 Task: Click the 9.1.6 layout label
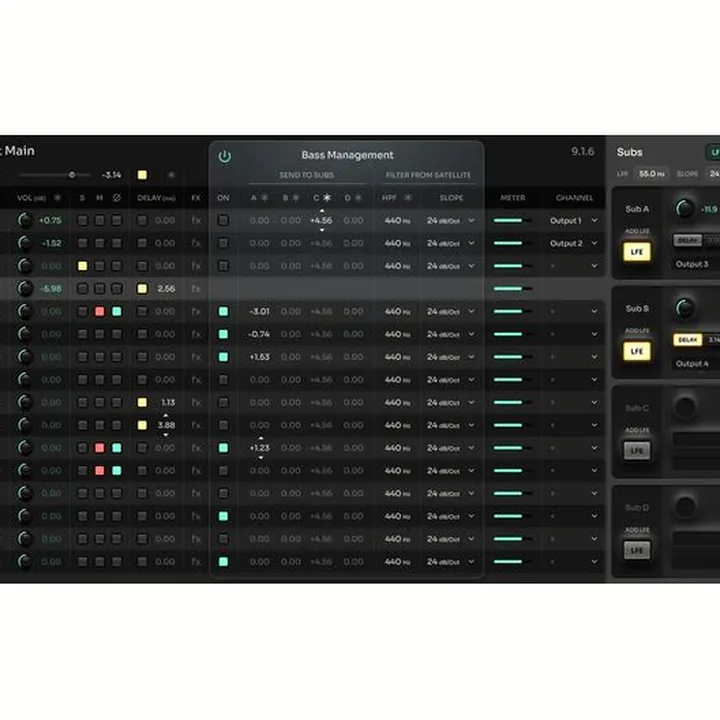pyautogui.click(x=583, y=152)
